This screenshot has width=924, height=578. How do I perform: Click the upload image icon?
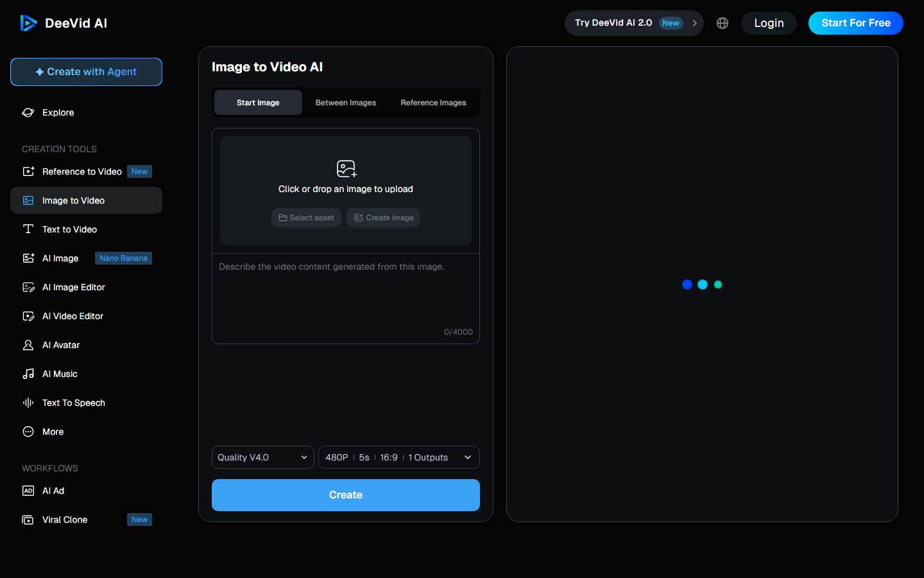point(346,169)
